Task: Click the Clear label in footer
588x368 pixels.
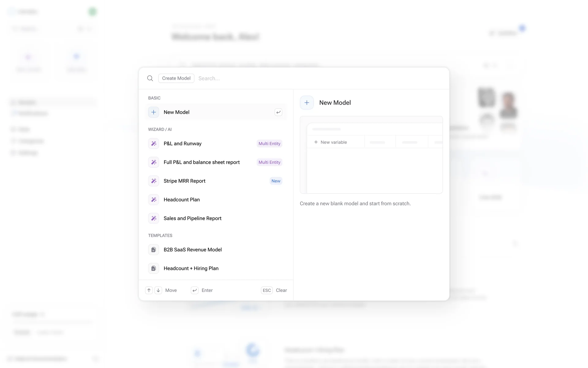Action: click(281, 290)
